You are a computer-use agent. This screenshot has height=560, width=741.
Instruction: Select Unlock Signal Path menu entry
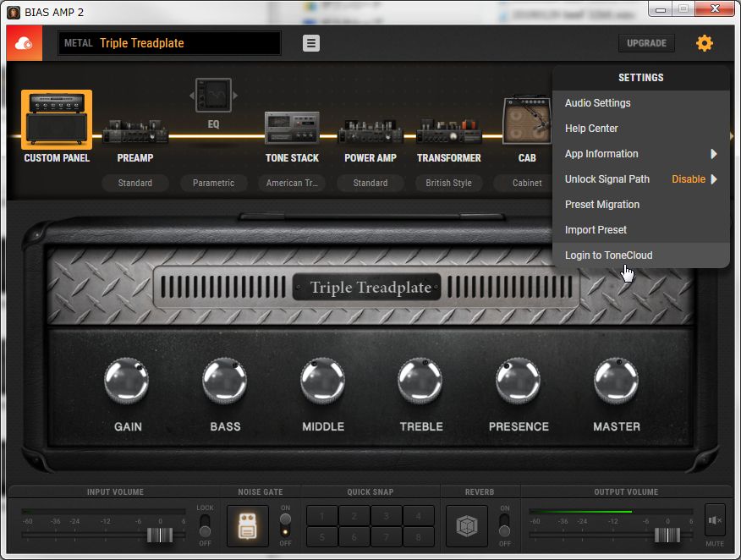tap(641, 179)
